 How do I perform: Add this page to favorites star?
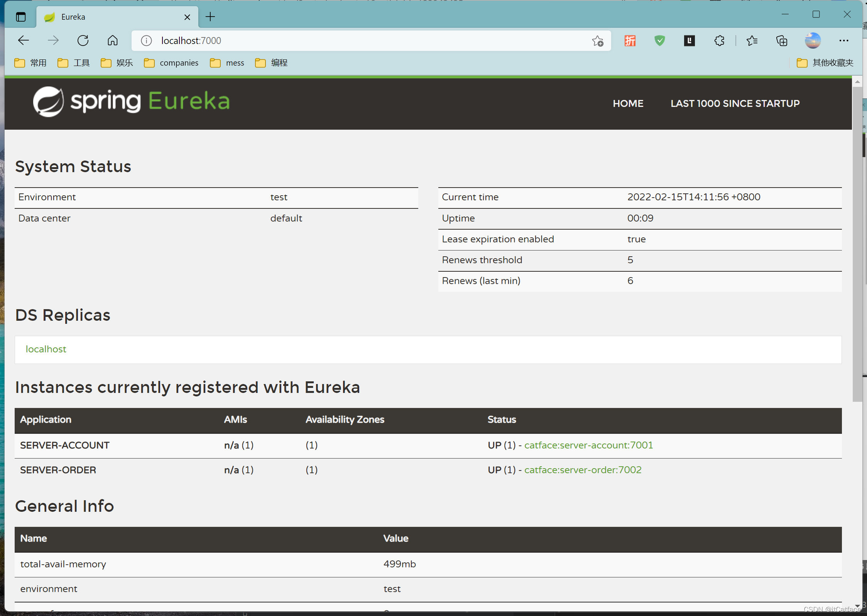pos(597,41)
